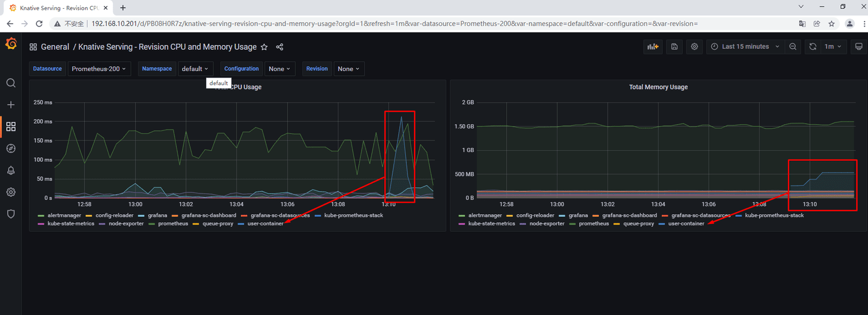The width and height of the screenshot is (868, 315).
Task: Open the Datasource Prometheus-200 dropdown
Action: (x=99, y=69)
